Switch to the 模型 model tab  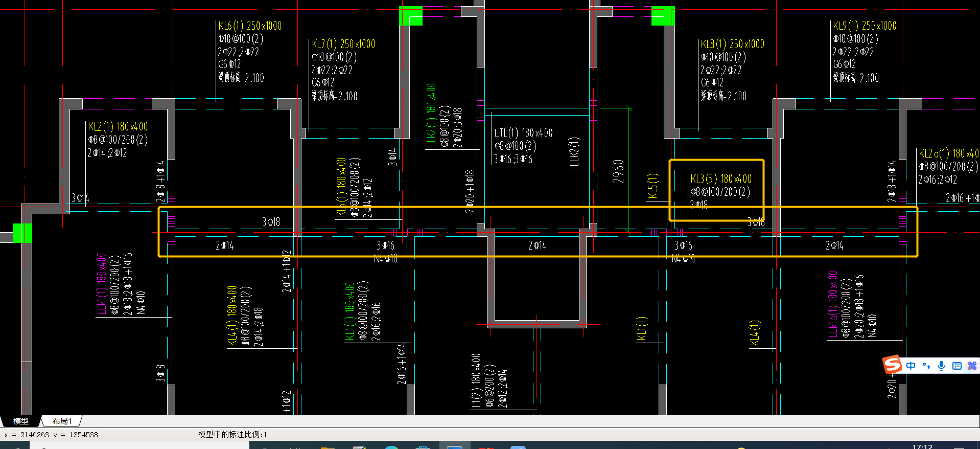(20, 421)
